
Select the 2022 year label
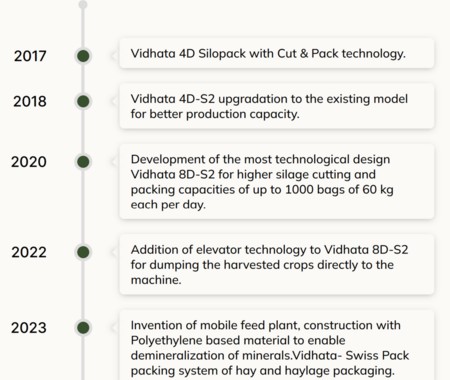pos(29,252)
